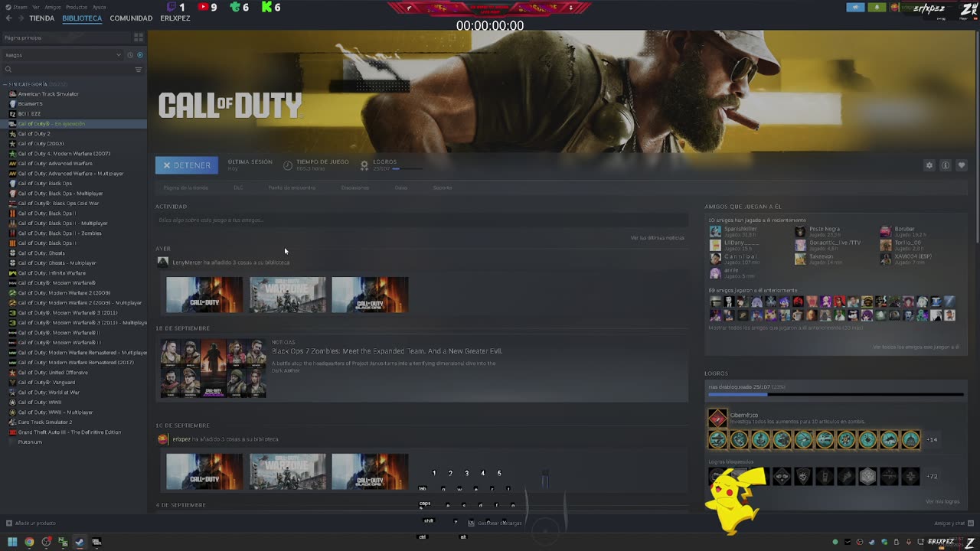Open the Black Ops 7 Zombies news article
980x551 pixels.
pyautogui.click(x=387, y=351)
